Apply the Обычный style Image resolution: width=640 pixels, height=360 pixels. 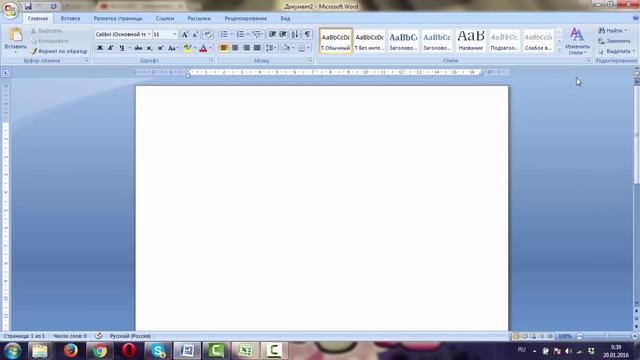pyautogui.click(x=336, y=41)
